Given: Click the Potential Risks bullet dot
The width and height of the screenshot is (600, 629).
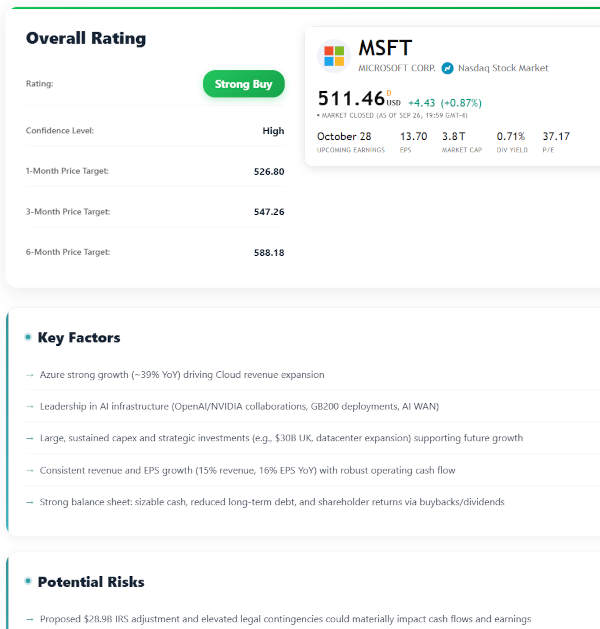Looking at the screenshot, I should tap(28, 582).
